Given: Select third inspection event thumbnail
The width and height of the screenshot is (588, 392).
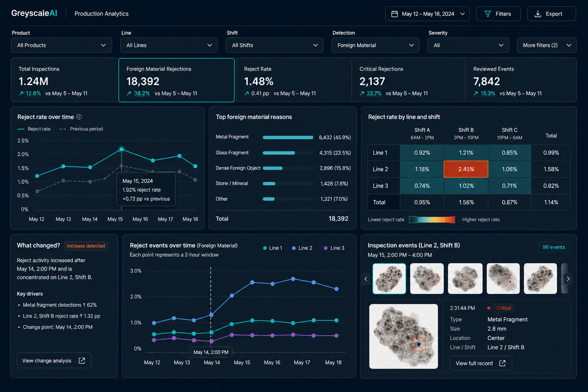Looking at the screenshot, I should coord(465,279).
